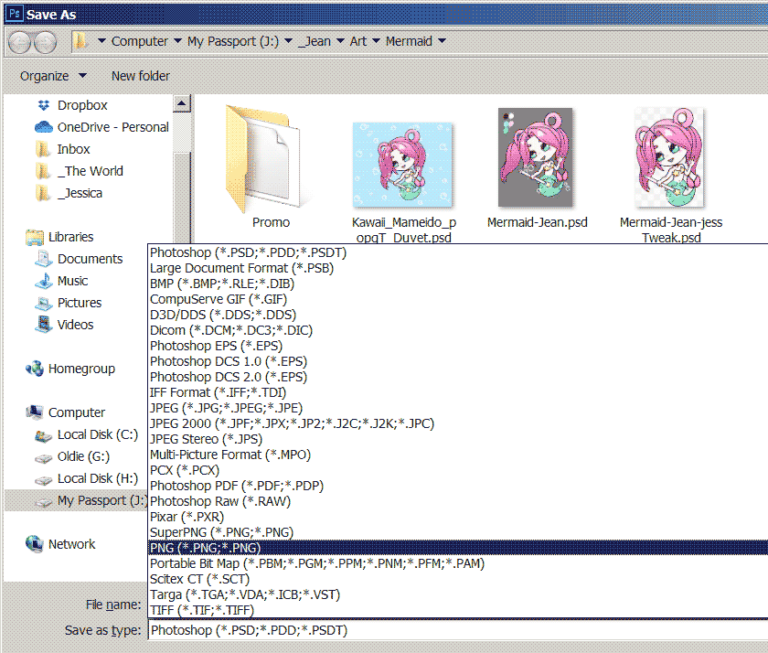The height and width of the screenshot is (653, 768).
Task: Choose CompuServe GIF (*.GIF) format
Action: (x=457, y=299)
